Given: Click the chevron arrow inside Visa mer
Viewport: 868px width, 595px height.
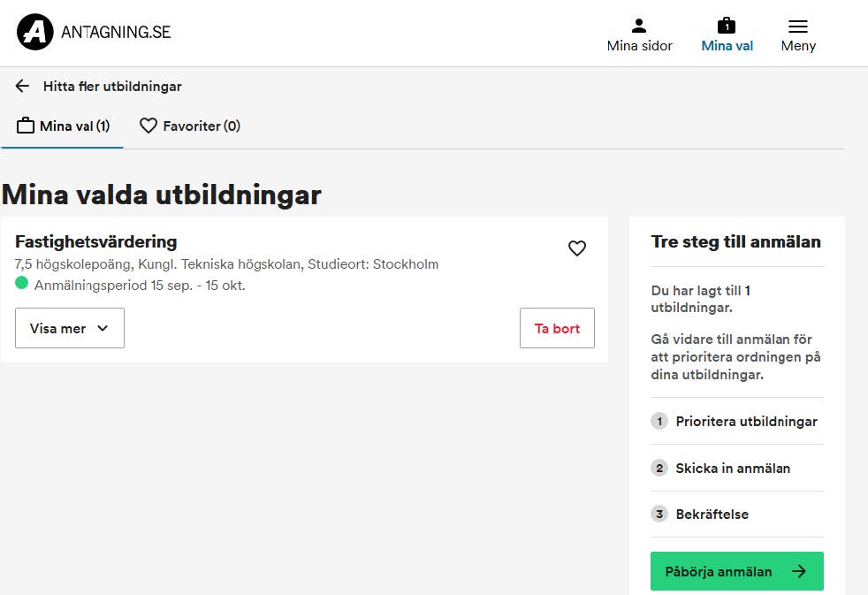Looking at the screenshot, I should (103, 328).
